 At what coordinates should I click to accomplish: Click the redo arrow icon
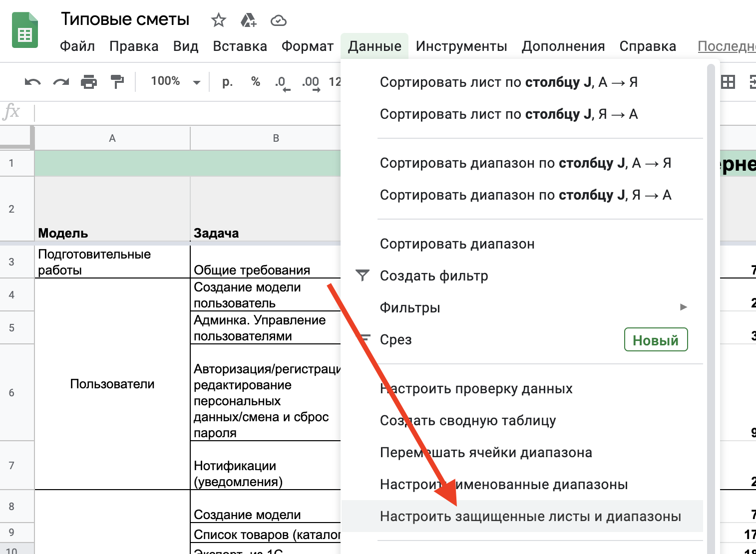pos(61,82)
